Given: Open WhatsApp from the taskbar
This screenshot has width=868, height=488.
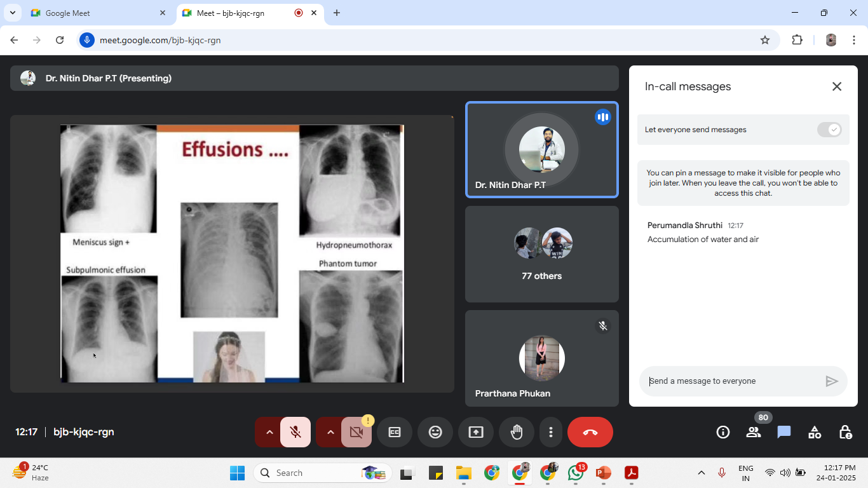Looking at the screenshot, I should [576, 473].
